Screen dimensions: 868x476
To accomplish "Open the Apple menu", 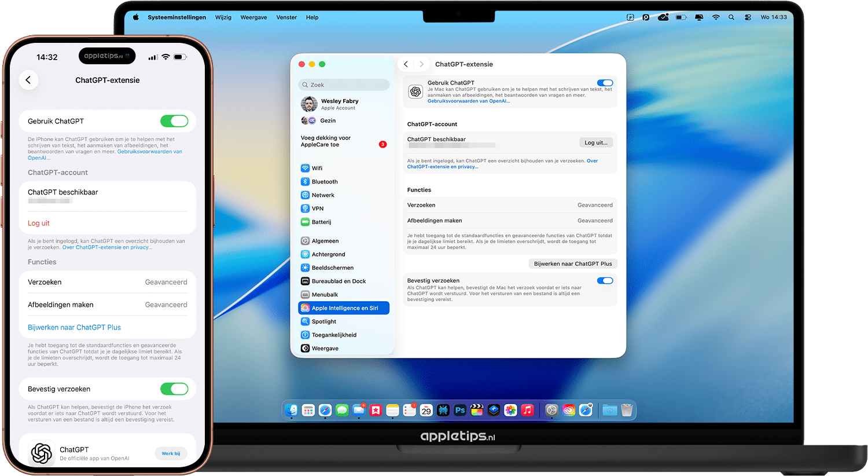I will click(x=136, y=17).
